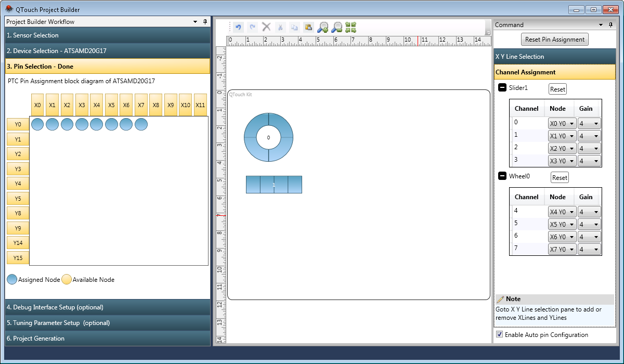
Task: Open 6. Project Generation step
Action: tap(107, 339)
